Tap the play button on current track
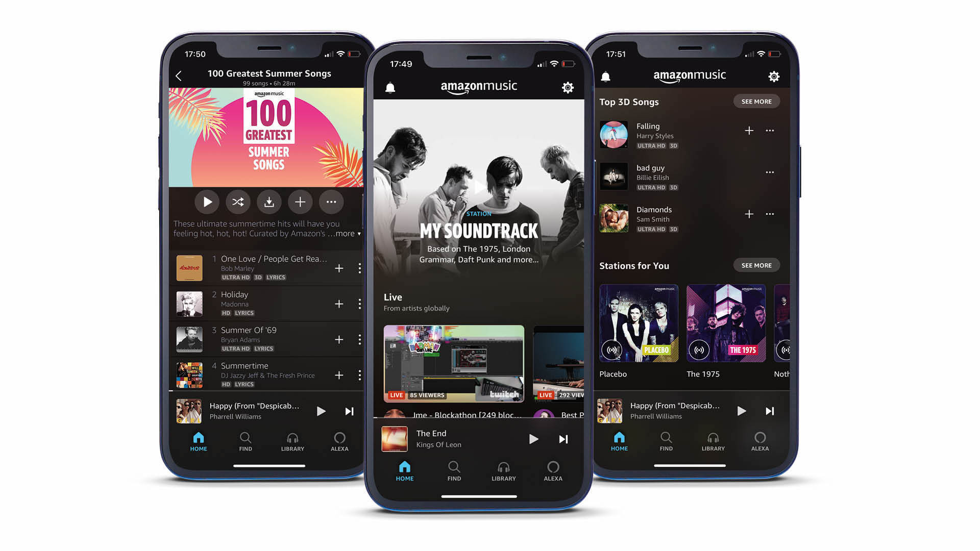This screenshot has width=980, height=551. [x=532, y=439]
